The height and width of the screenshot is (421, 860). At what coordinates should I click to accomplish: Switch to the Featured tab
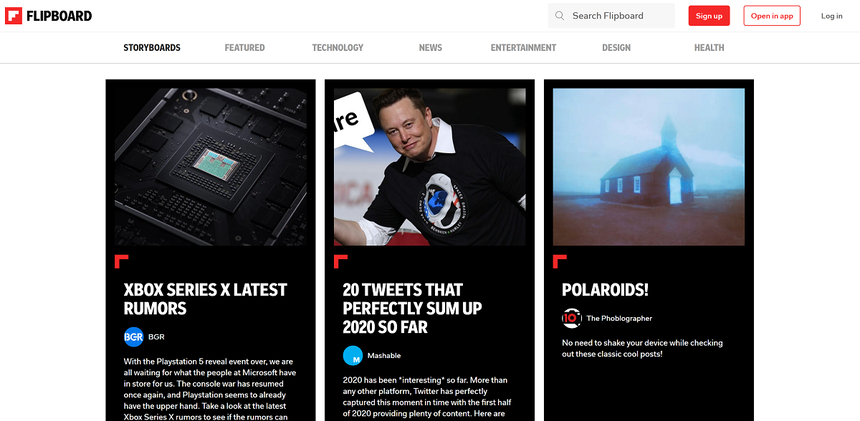tap(245, 48)
